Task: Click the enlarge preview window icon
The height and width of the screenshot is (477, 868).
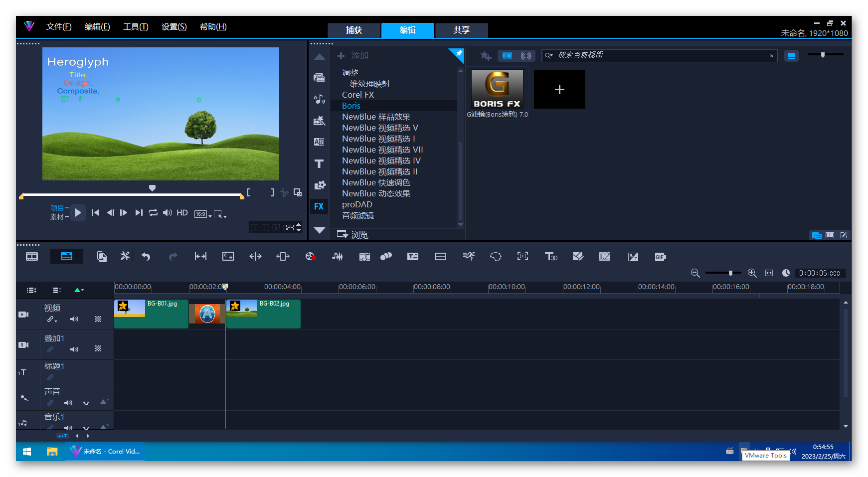Action: (x=298, y=192)
